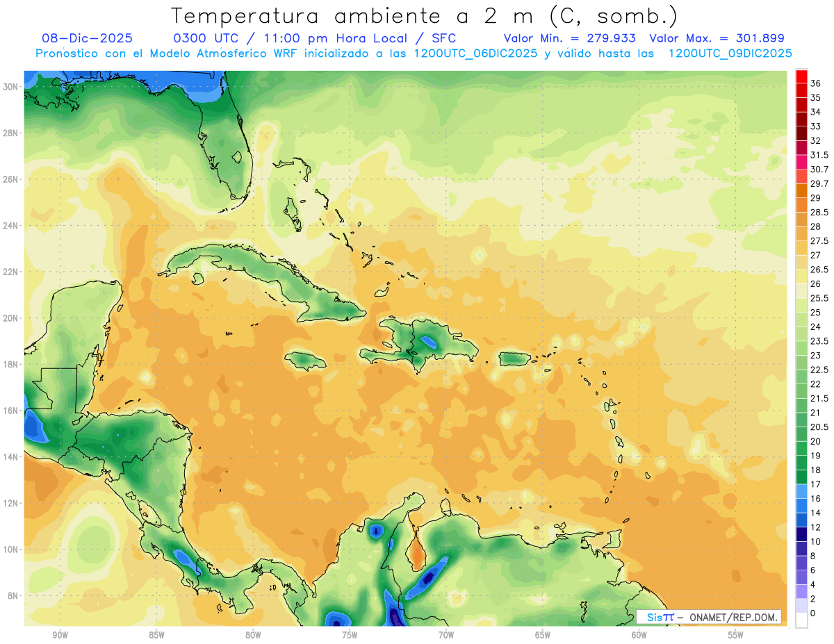The image size is (834, 644).
Task: Click legend value 27.5
Action: pos(819,241)
